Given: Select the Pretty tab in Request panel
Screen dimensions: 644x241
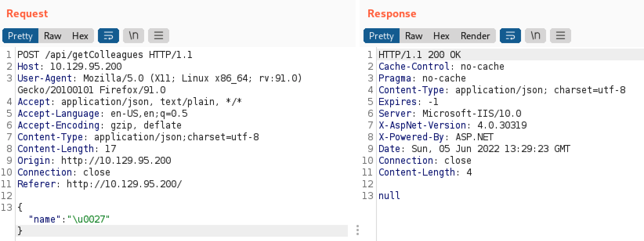Looking at the screenshot, I should click(20, 36).
